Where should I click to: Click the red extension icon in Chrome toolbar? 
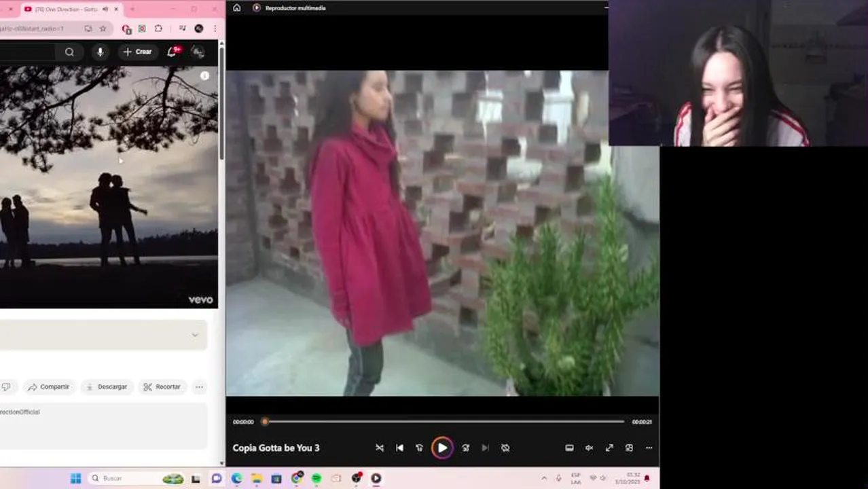(x=126, y=29)
